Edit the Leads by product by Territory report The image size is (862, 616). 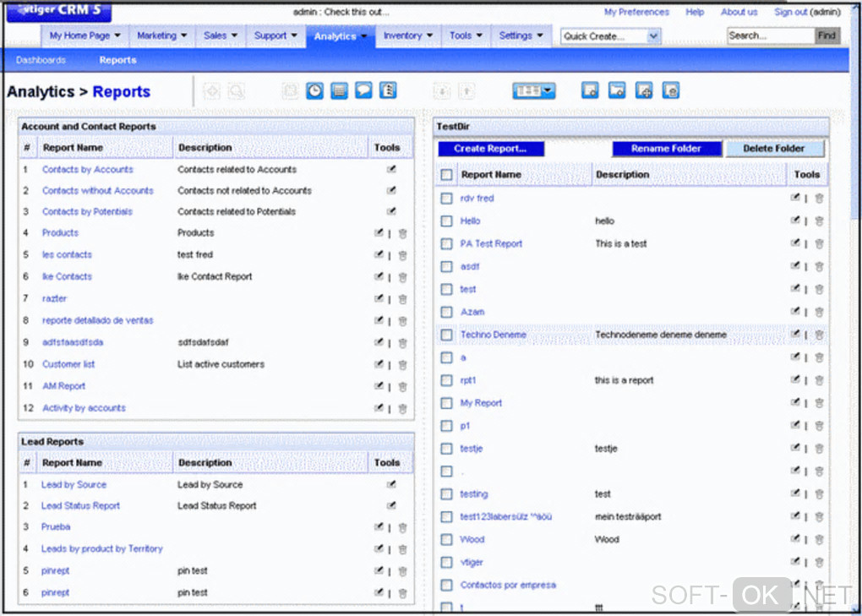click(x=379, y=548)
